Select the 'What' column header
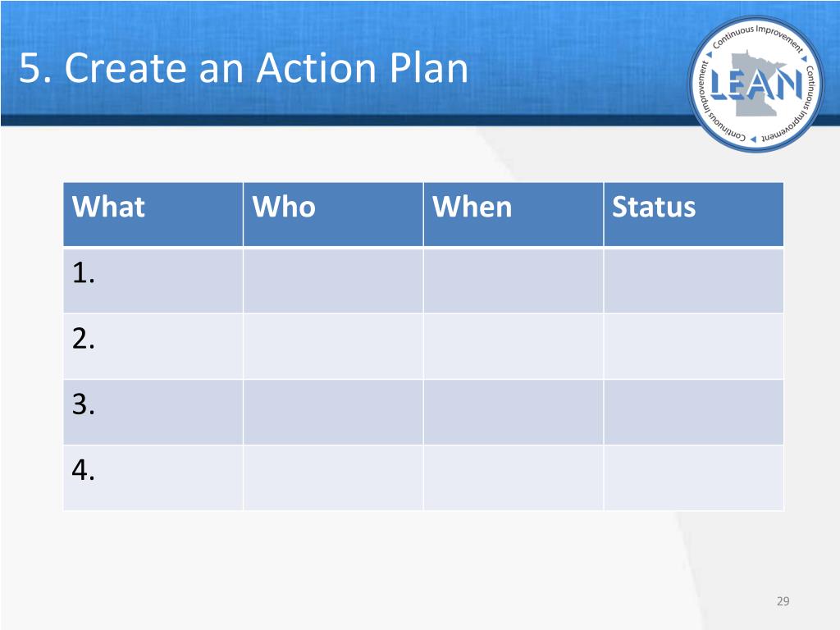 [153, 214]
